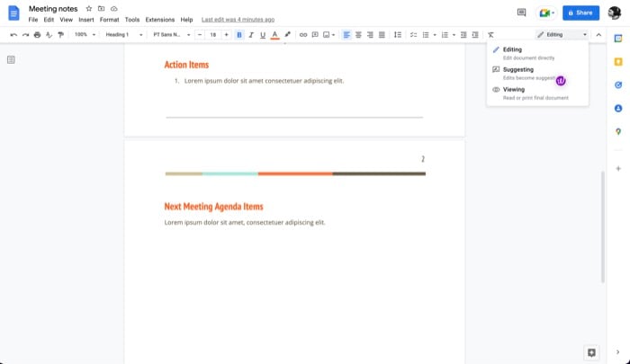Screen dimensions: 630x364
Task: Show document outline icon
Action: click(11, 60)
